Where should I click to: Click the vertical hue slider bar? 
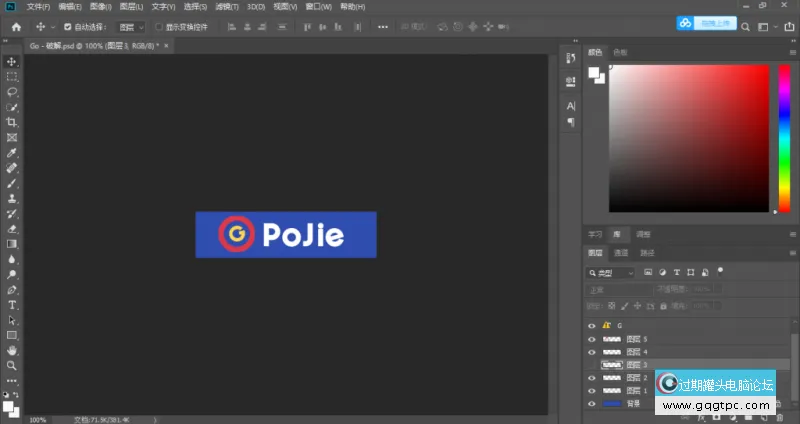pyautogui.click(x=784, y=138)
